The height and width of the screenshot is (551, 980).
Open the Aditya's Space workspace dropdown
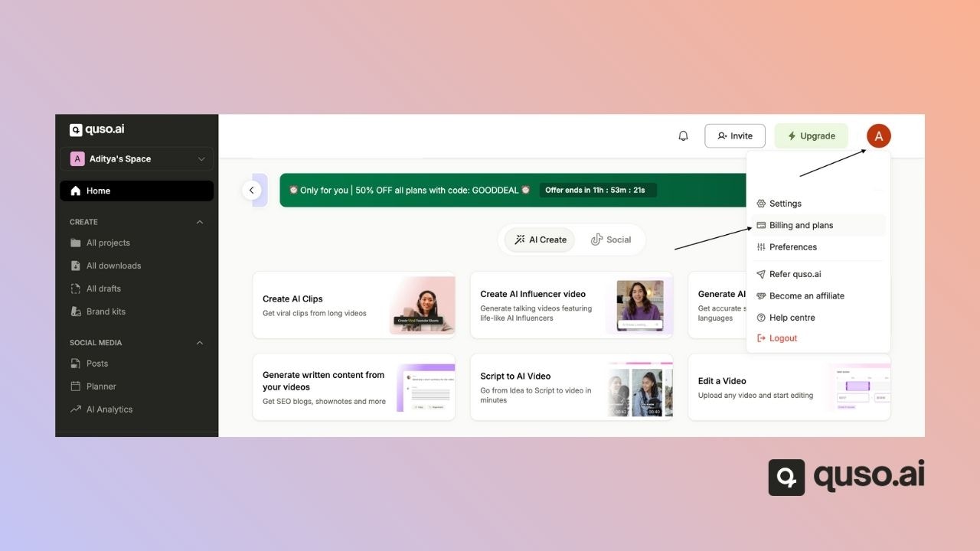tap(137, 159)
